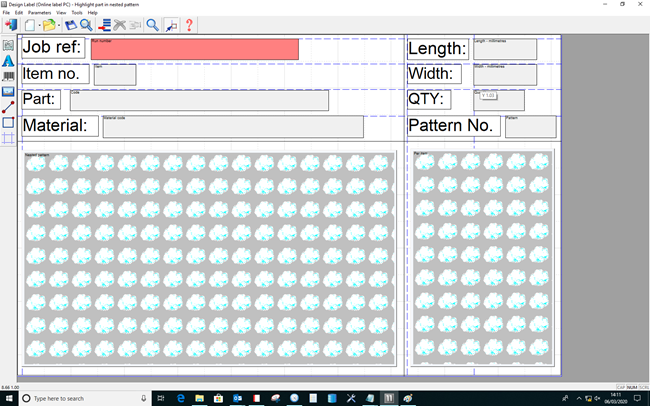Screen dimensions: 650x406
Task: Select the barcode tool
Action: pyautogui.click(x=8, y=76)
